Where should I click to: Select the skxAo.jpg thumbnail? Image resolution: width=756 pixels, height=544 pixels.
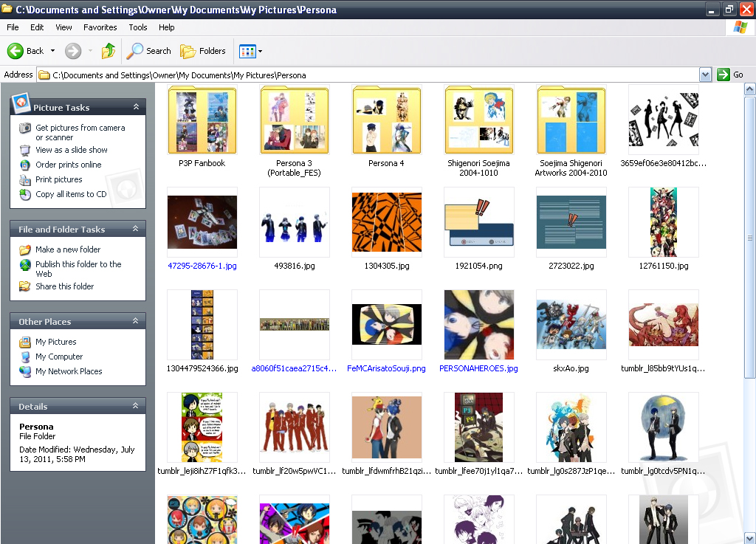(571, 325)
